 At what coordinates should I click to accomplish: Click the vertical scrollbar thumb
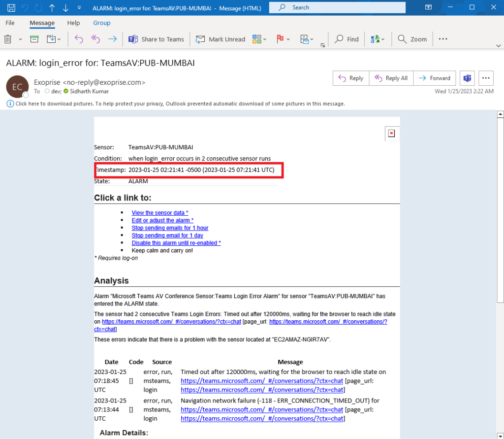pos(500,210)
